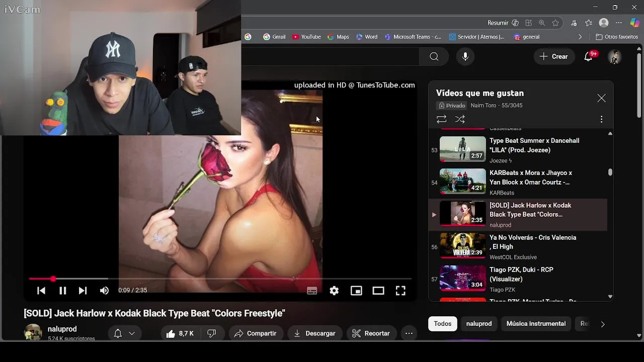Viewport: 644px width, 362px height.
Task: Click the Privado privacy badge
Action: pos(452,106)
